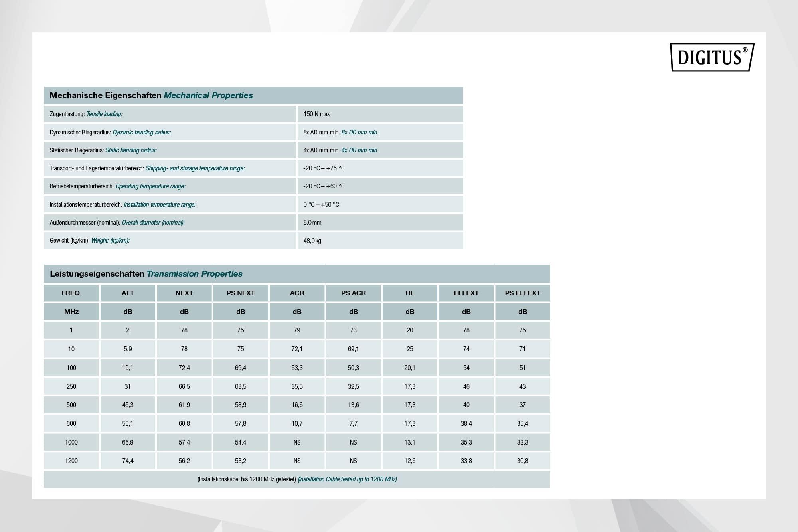
Task: Click the 8,0 mm overall diameter value
Action: coord(312,223)
